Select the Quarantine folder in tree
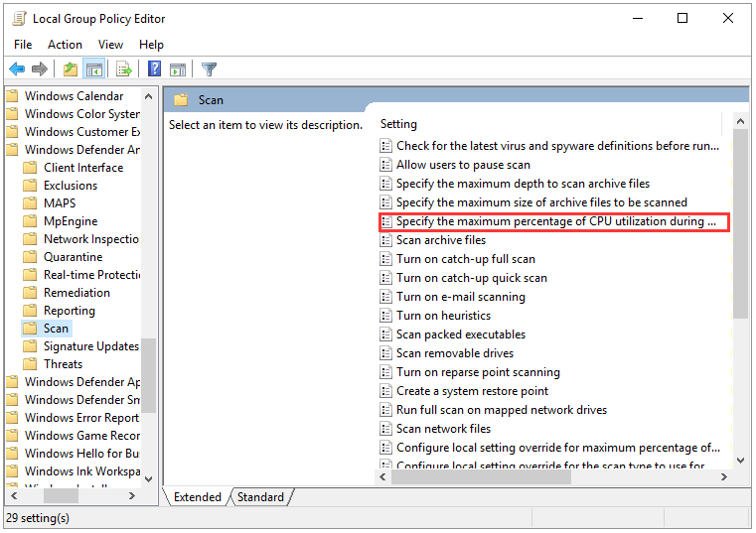The width and height of the screenshot is (756, 533). tap(74, 257)
